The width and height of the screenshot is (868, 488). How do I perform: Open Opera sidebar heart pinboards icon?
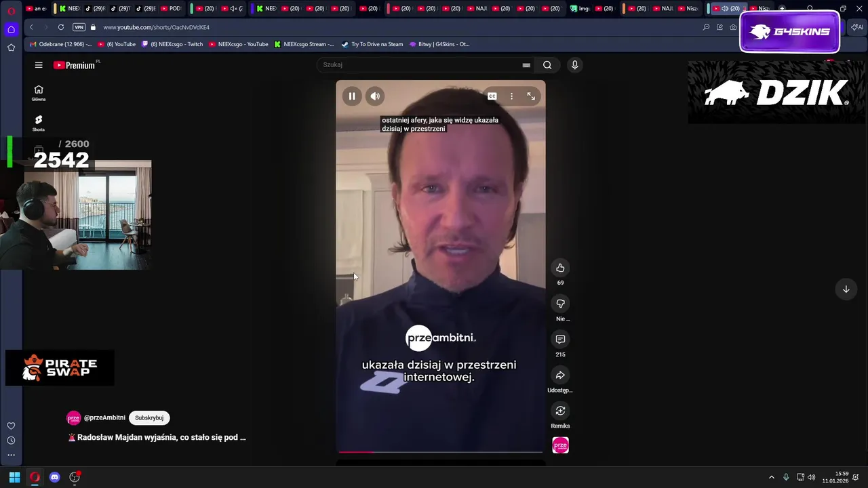[11, 426]
